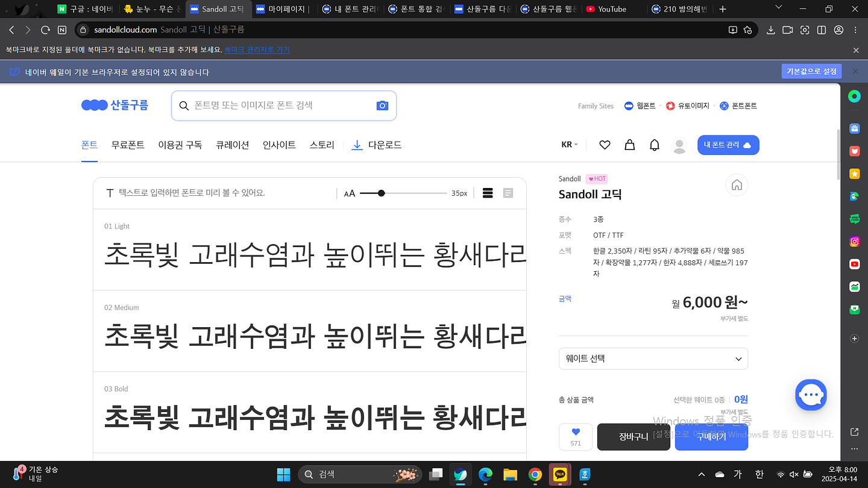Open the wishlist heart icon in header
The width and height of the screenshot is (868, 488).
605,145
